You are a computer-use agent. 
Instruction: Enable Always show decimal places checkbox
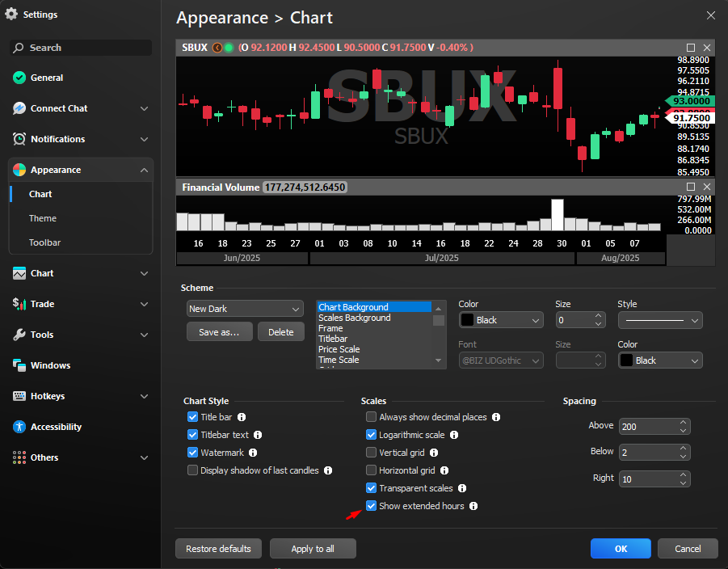(x=371, y=417)
